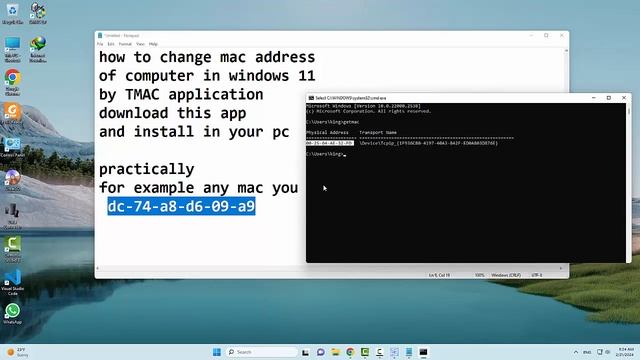This screenshot has height=360, width=640.
Task: Open the Edit menu in Notepad
Action: pyautogui.click(x=111, y=44)
